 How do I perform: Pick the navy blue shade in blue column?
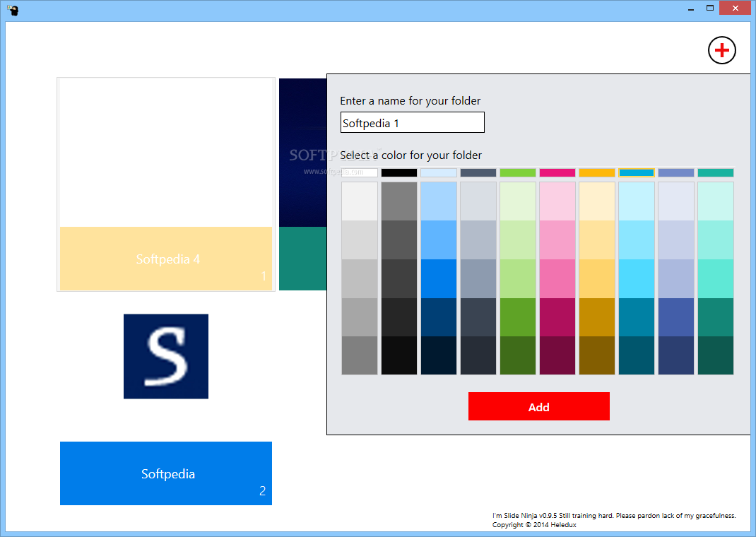(x=439, y=317)
